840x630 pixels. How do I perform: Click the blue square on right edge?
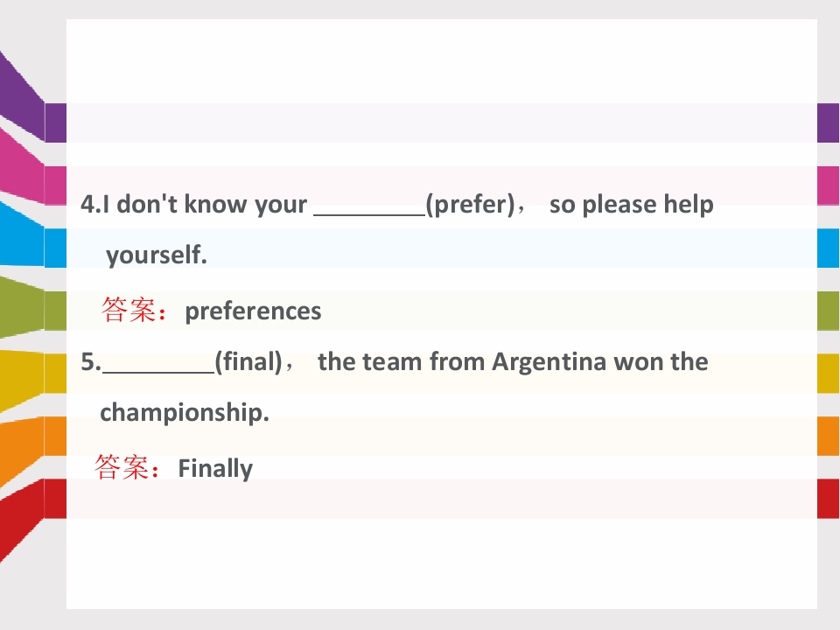829,248
